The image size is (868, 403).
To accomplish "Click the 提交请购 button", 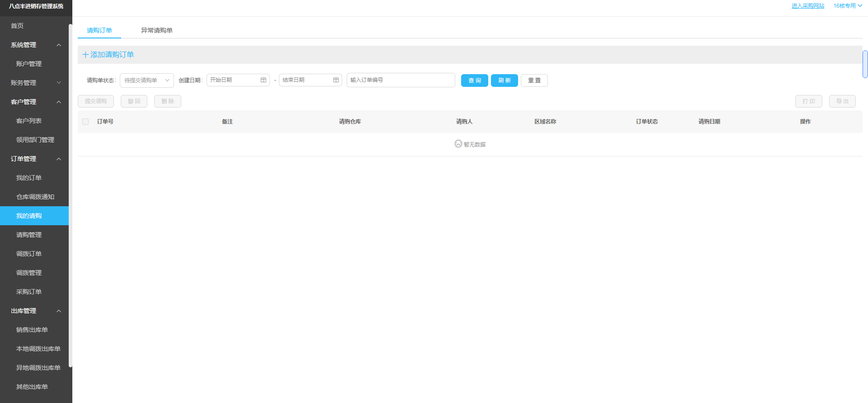I will (96, 101).
